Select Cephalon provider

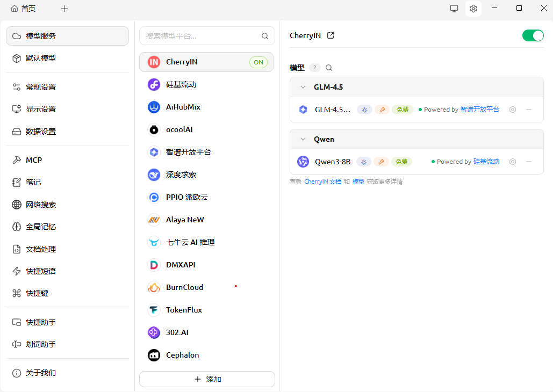(x=206, y=355)
